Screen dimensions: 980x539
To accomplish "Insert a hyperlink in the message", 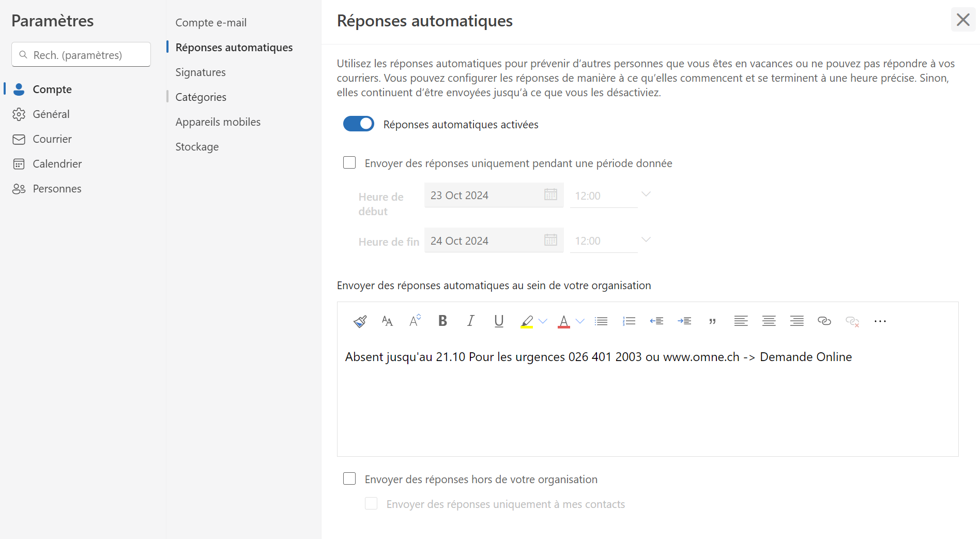I will pyautogui.click(x=824, y=321).
